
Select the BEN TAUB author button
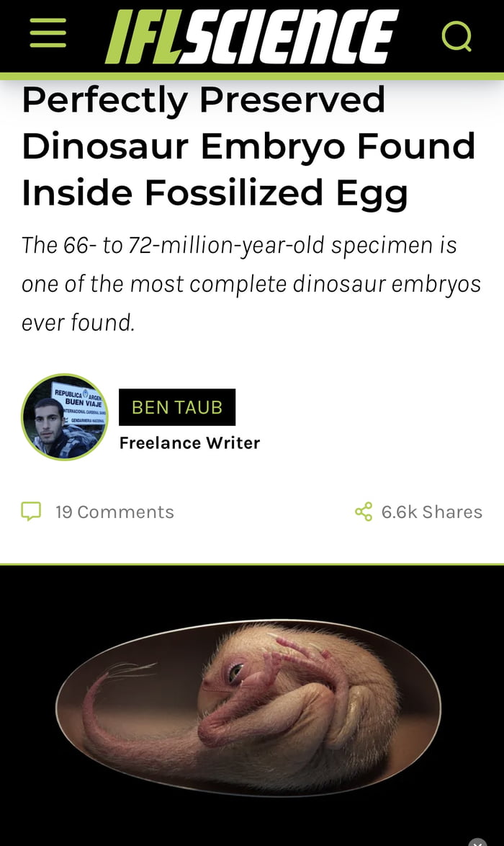click(177, 406)
